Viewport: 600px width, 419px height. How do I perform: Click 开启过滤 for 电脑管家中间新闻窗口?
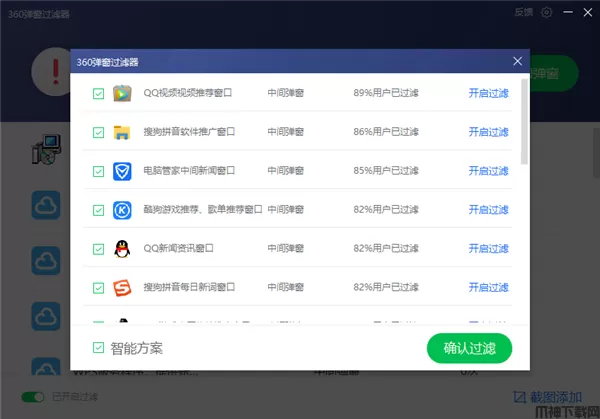click(x=489, y=171)
